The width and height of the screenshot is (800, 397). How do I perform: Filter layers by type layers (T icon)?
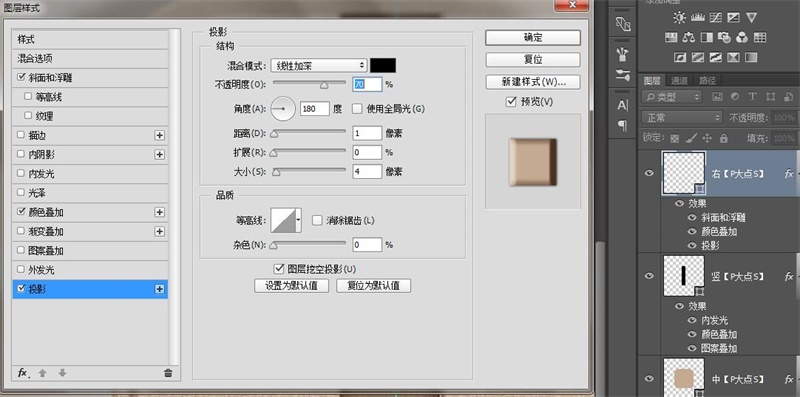(752, 96)
